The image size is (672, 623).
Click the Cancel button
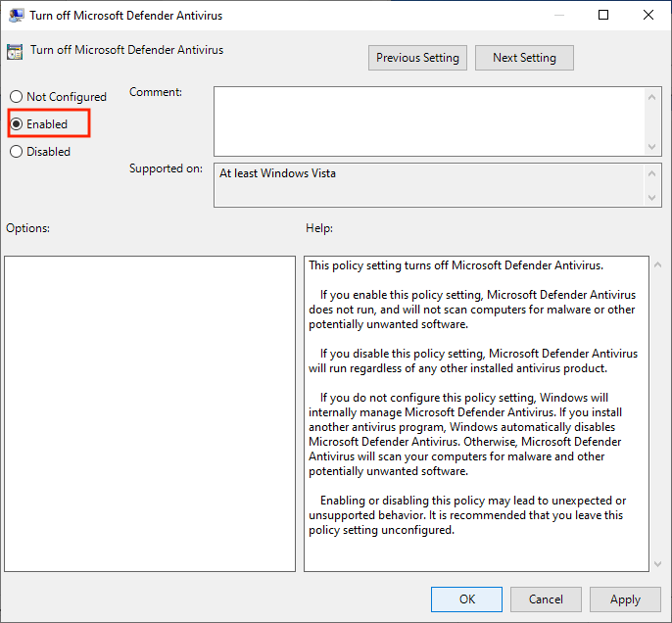[546, 599]
